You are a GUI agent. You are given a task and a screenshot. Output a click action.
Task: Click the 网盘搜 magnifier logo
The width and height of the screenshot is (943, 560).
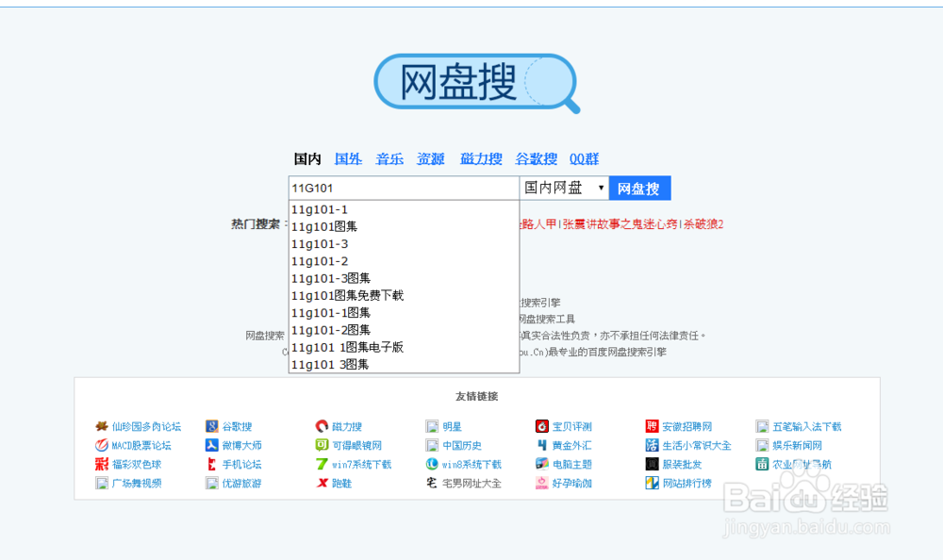[475, 83]
